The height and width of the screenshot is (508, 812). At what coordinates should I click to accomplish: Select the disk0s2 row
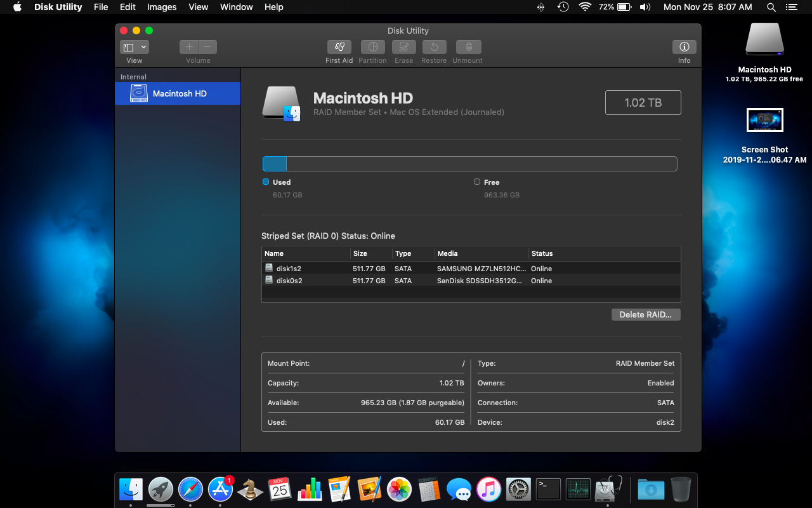[x=471, y=281]
